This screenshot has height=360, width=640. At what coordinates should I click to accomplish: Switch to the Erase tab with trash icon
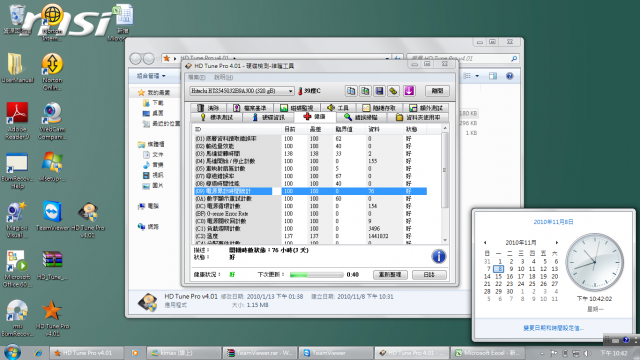click(208, 108)
